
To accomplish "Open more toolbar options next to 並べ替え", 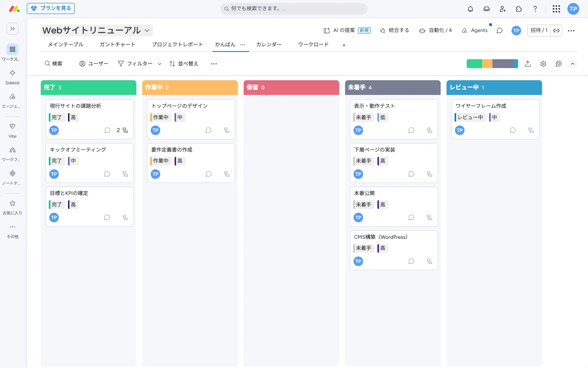I will (x=214, y=64).
